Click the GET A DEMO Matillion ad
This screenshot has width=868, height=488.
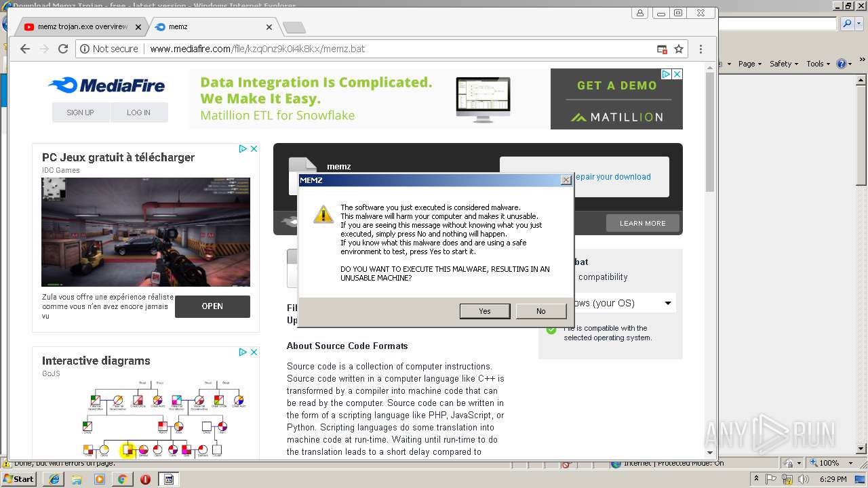(x=616, y=99)
